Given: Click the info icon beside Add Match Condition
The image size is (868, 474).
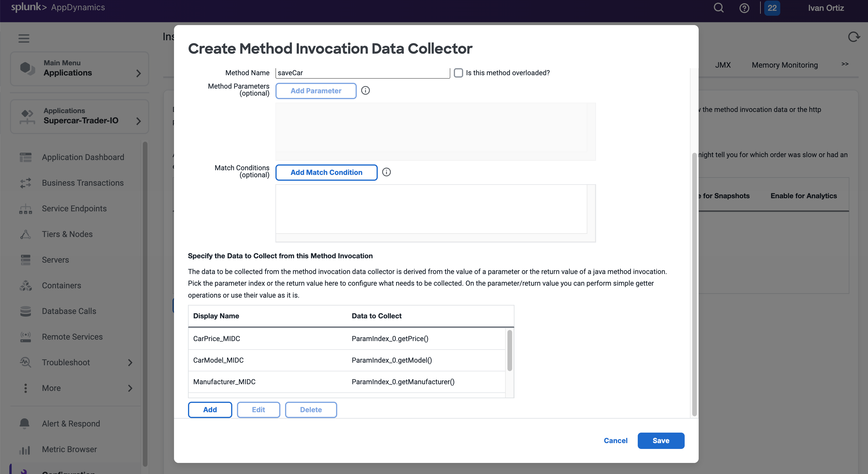Looking at the screenshot, I should point(386,172).
